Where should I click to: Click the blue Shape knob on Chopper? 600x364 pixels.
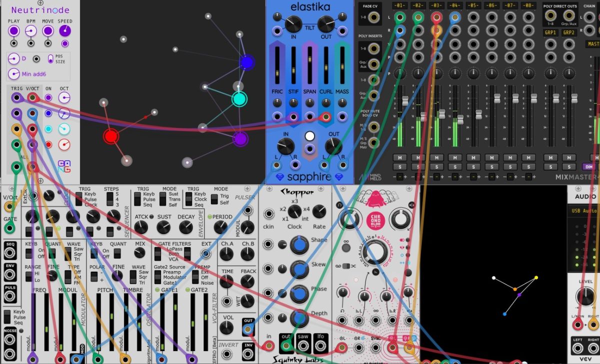[x=299, y=244]
